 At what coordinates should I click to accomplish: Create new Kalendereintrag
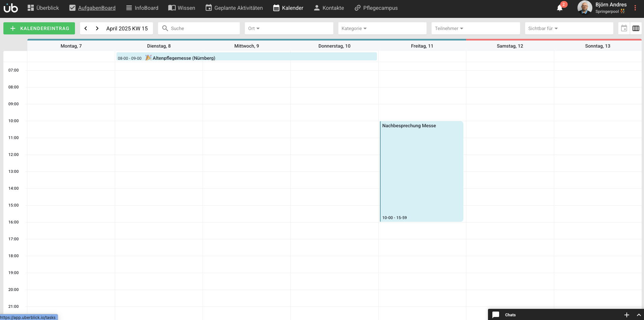[39, 28]
